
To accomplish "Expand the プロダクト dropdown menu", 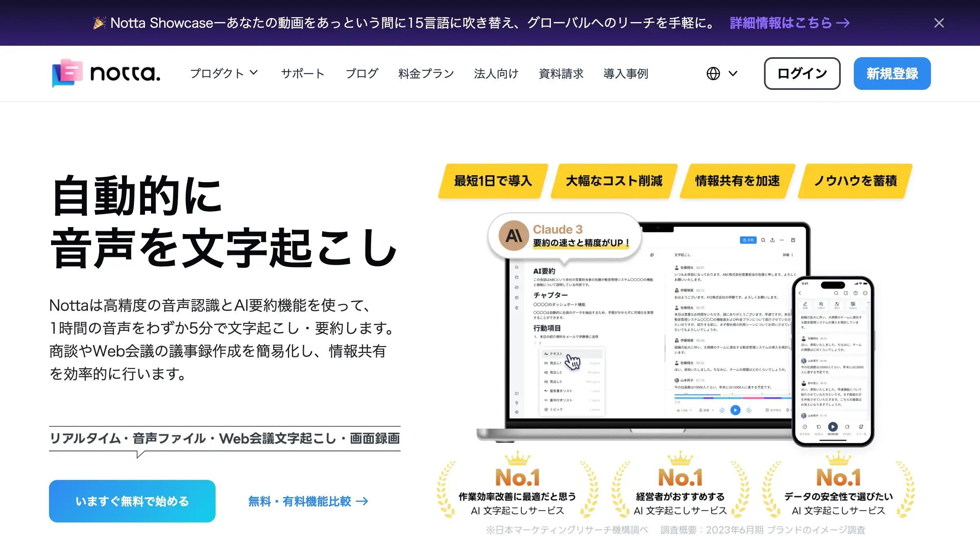I will pyautogui.click(x=224, y=74).
